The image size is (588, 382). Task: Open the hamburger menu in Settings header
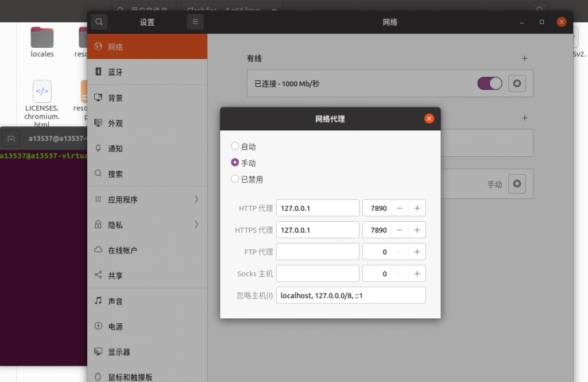click(x=195, y=22)
